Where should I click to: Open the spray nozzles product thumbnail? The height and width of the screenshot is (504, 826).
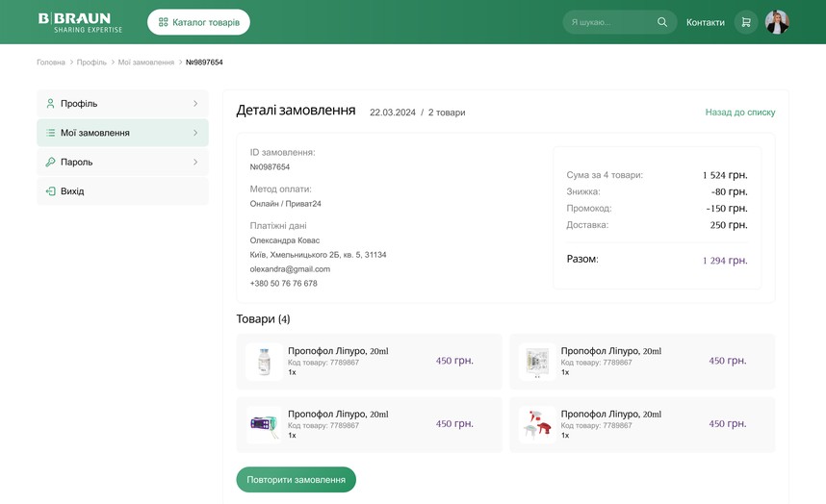coord(537,424)
